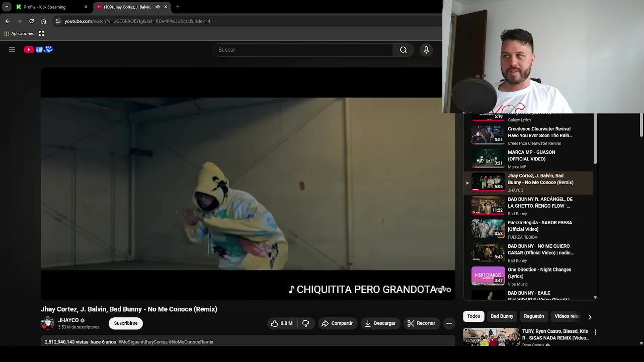The image size is (644, 362).
Task: Share the video with Compartir
Action: pyautogui.click(x=337, y=323)
